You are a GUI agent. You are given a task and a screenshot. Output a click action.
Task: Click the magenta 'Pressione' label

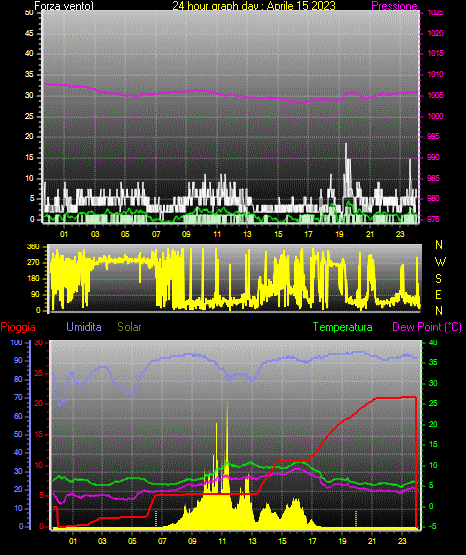click(x=394, y=6)
